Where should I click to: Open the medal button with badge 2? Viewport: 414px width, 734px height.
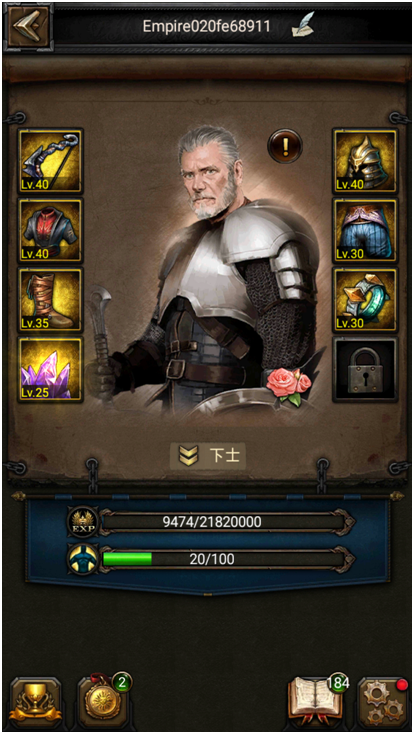[103, 703]
